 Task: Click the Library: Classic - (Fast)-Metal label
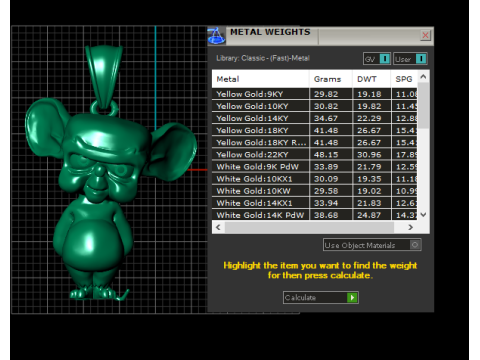pos(263,58)
